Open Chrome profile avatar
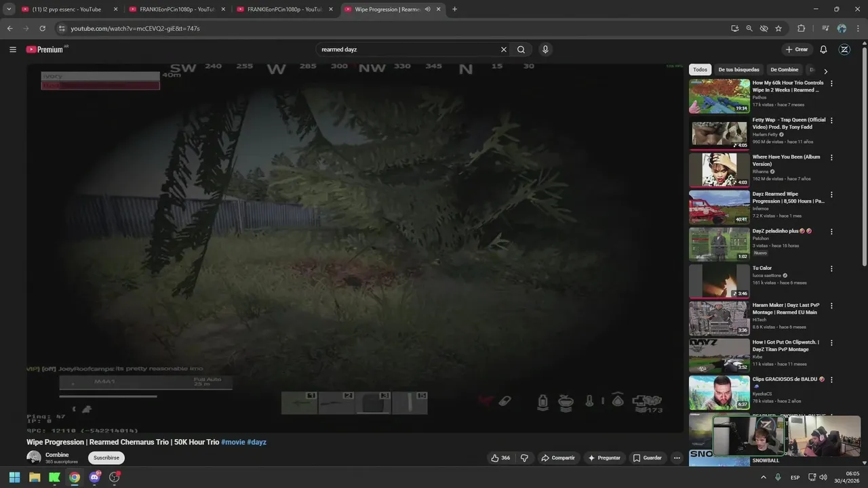This screenshot has height=488, width=868. [842, 28]
